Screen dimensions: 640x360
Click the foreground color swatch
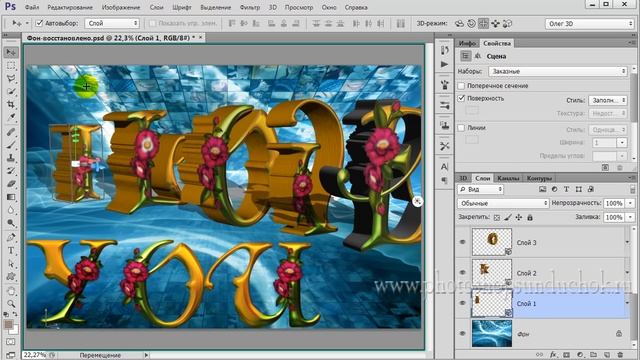point(8,324)
